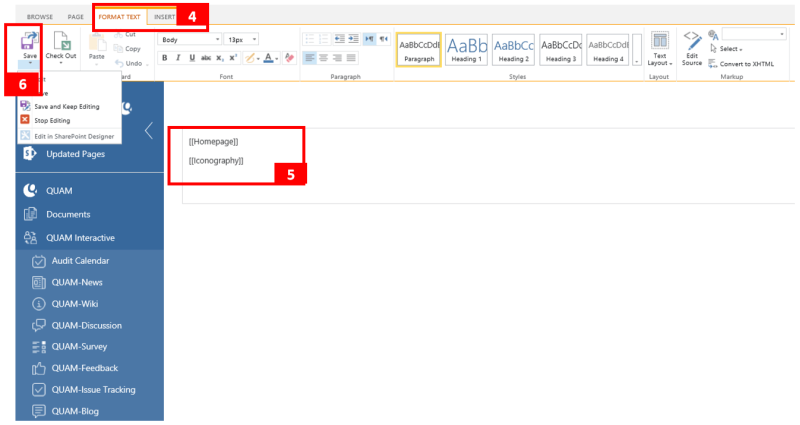
Task: Set left-to-right text direction
Action: (369, 39)
